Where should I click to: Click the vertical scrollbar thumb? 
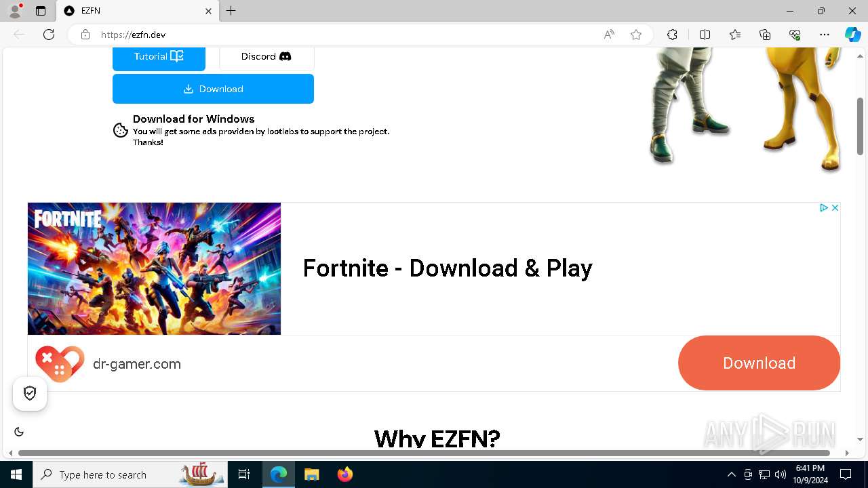point(861,126)
